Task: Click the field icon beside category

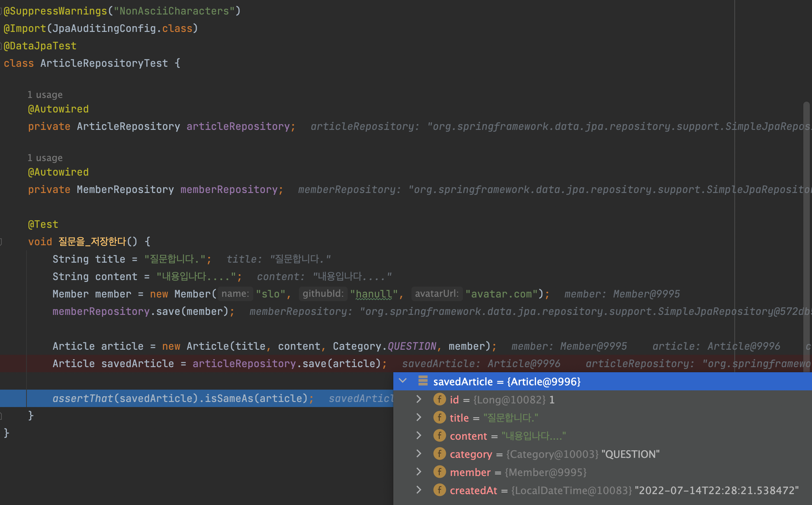Action: [439, 454]
